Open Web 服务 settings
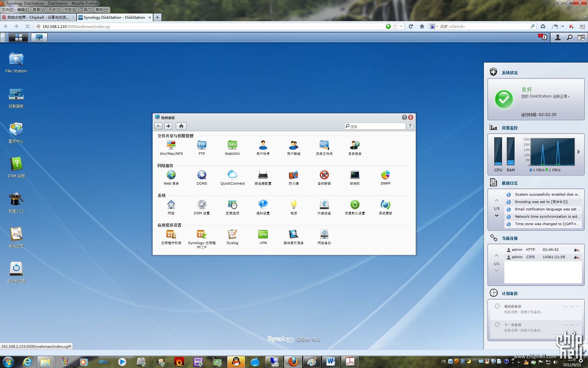 click(171, 178)
